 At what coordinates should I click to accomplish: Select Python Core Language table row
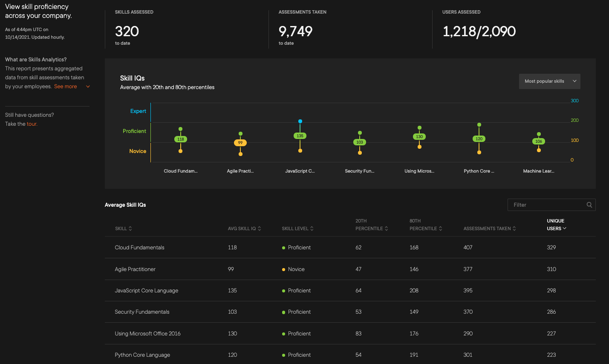[x=142, y=355]
